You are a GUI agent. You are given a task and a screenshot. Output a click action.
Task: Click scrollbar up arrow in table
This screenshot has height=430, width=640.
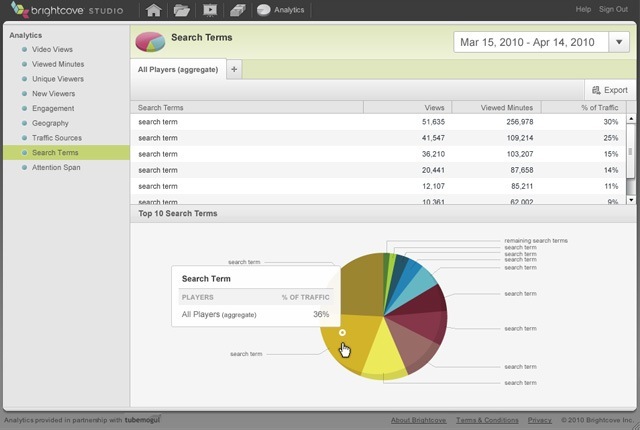[631, 119]
